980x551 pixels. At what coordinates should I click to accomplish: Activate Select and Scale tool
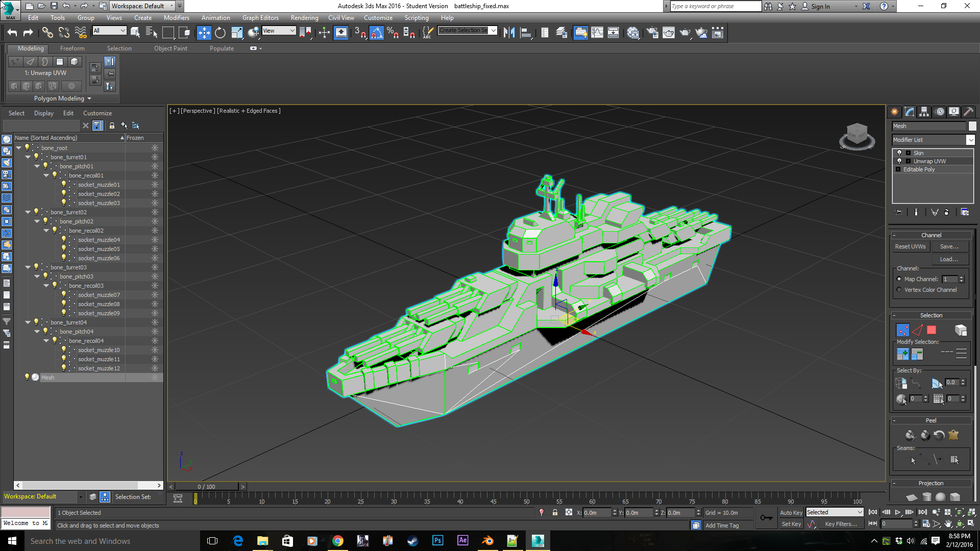[x=237, y=33]
